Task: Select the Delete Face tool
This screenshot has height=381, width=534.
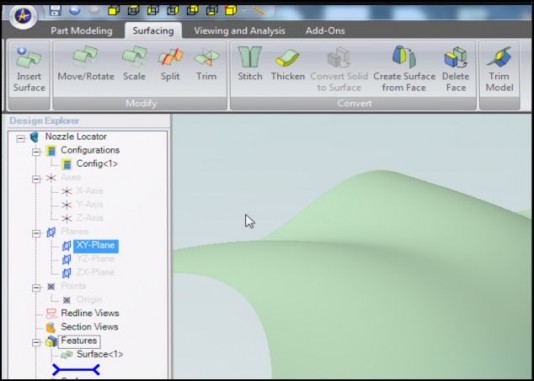Action: [x=456, y=70]
